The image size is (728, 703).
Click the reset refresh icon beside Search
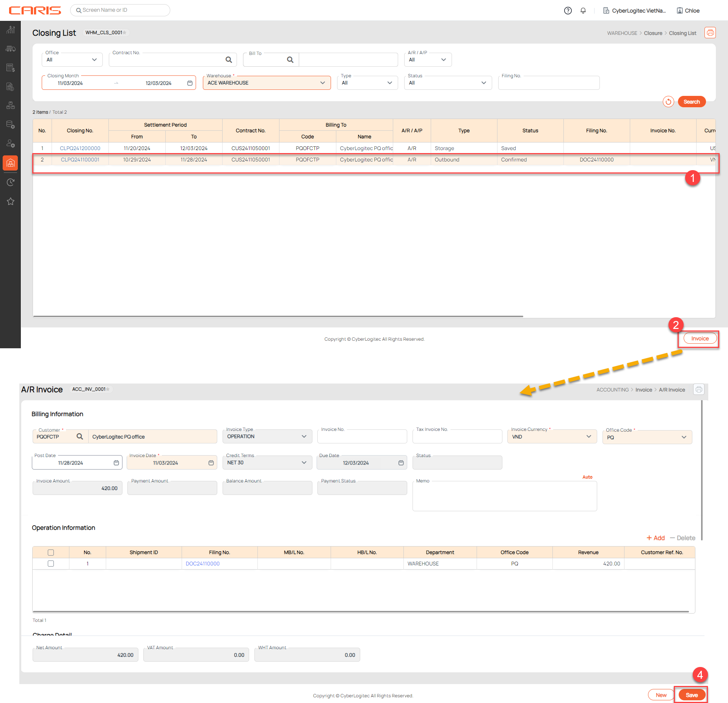(x=668, y=102)
